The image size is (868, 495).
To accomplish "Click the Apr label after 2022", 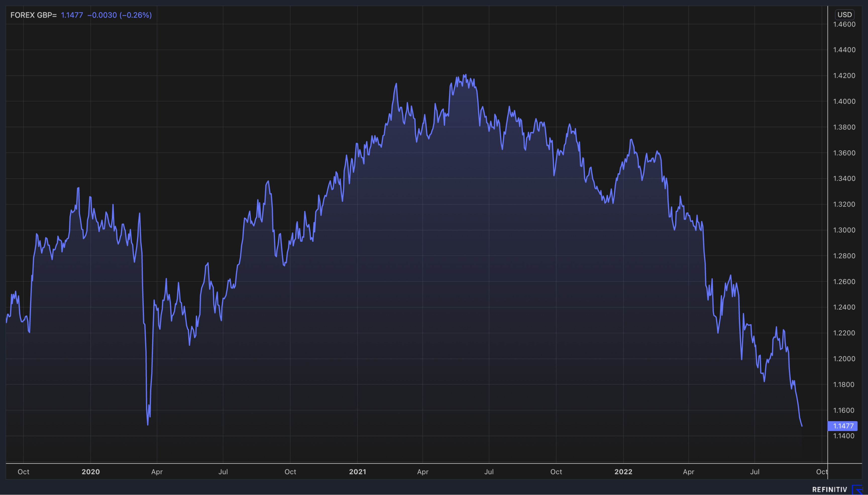I will coord(689,472).
